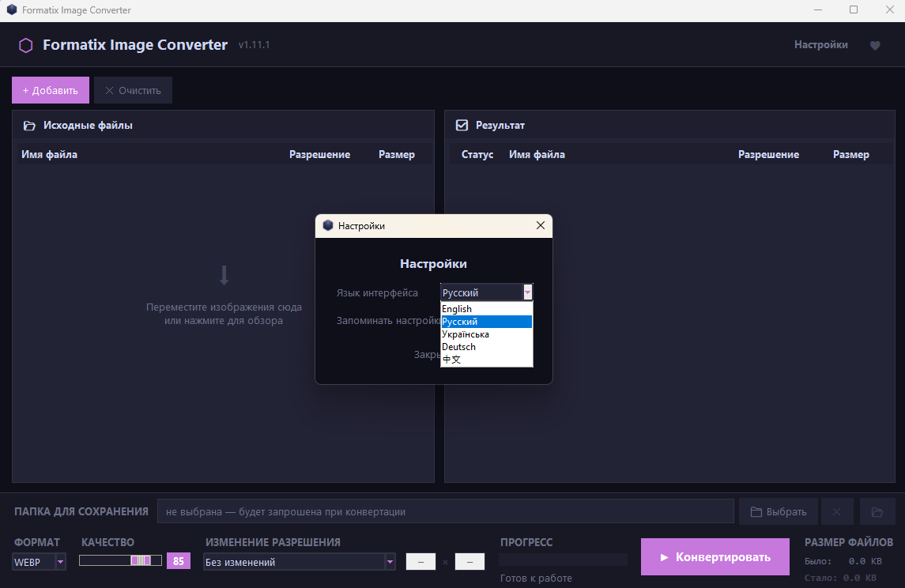Click the Очистить button
The height and width of the screenshot is (588, 905).
[133, 90]
